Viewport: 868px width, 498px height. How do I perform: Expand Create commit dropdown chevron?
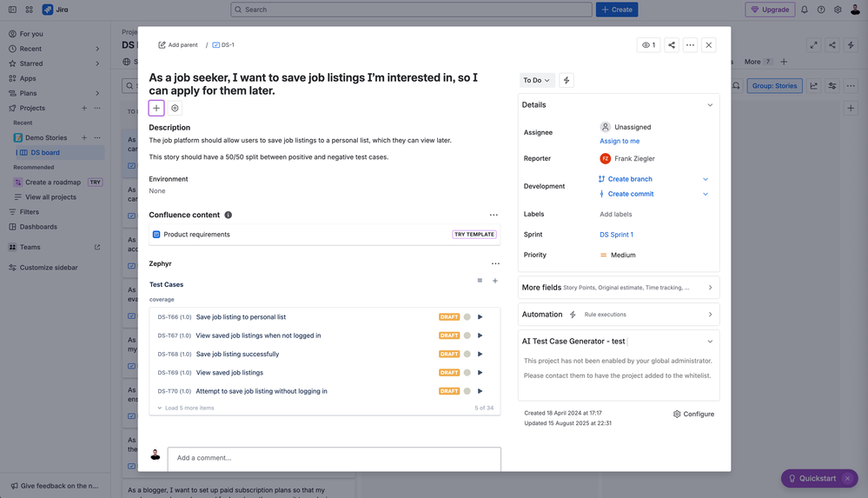click(x=706, y=194)
